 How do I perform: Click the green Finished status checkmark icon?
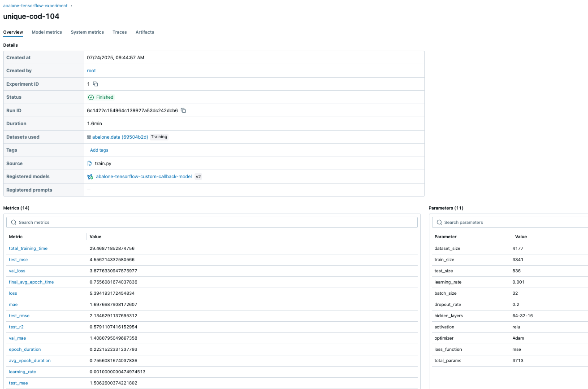tap(90, 97)
